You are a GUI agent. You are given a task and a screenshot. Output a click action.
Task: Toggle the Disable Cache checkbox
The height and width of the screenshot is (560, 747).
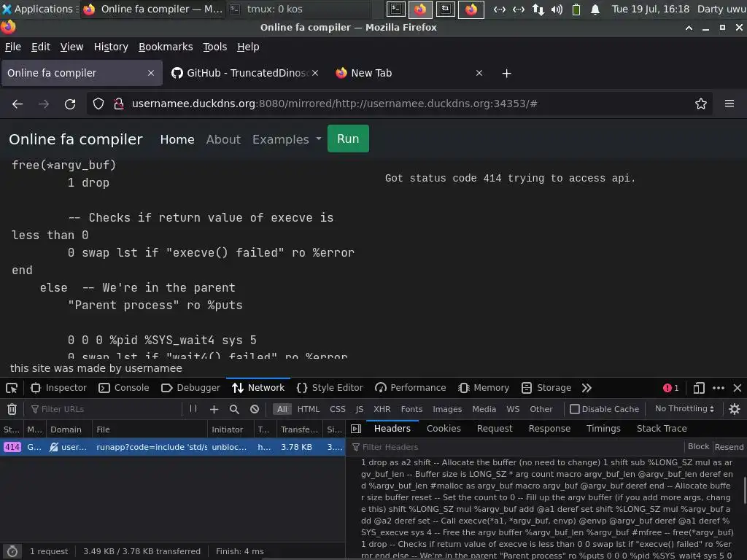click(x=575, y=409)
